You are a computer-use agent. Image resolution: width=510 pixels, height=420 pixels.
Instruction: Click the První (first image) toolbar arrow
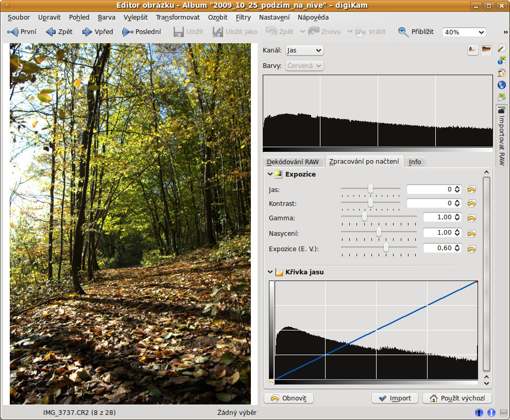13,32
